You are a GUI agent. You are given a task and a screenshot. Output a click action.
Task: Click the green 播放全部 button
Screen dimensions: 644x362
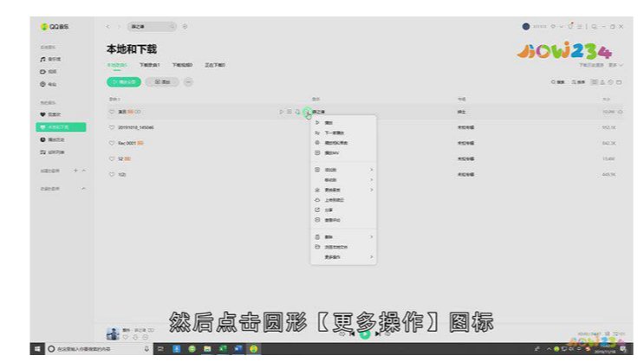point(124,82)
